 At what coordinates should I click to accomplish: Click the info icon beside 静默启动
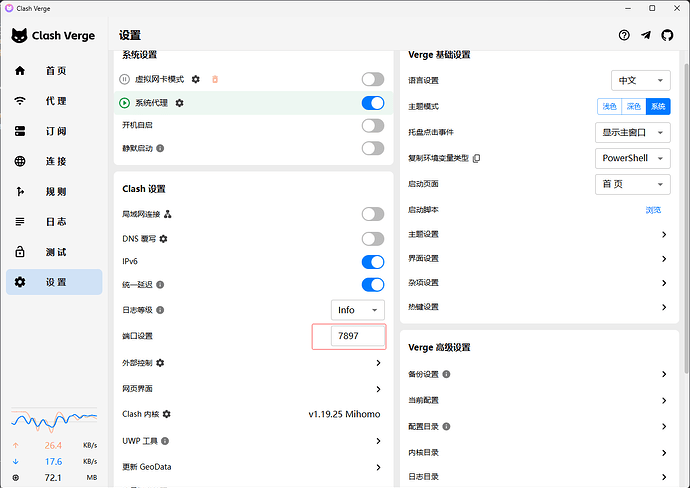[x=160, y=148]
